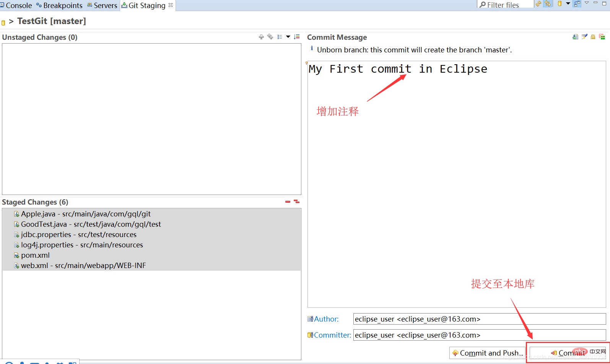The height and width of the screenshot is (364, 610).
Task: Click the Sort unstaged files icon
Action: (297, 37)
